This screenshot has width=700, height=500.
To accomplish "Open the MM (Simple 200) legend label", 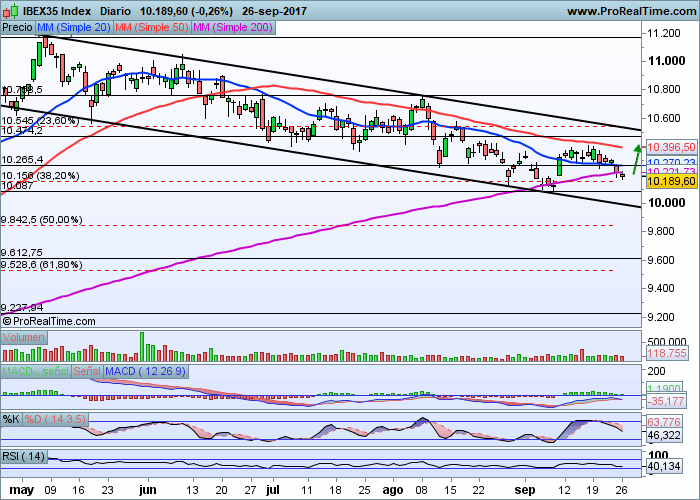I will (233, 28).
